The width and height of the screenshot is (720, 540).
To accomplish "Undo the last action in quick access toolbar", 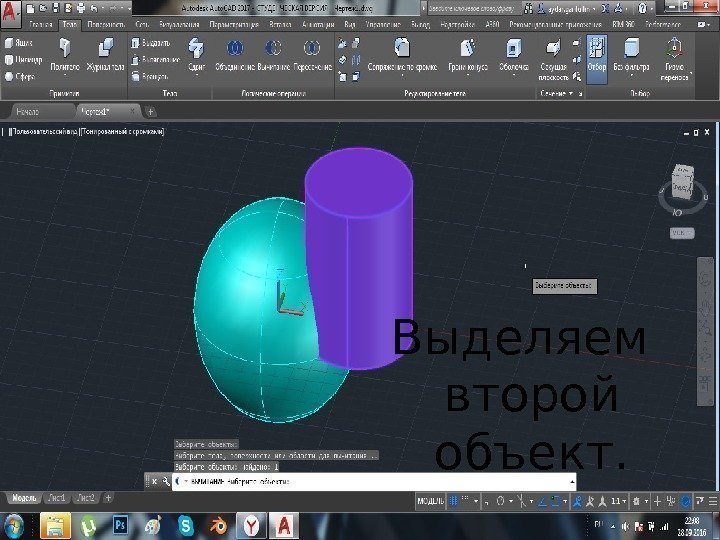I will point(95,8).
